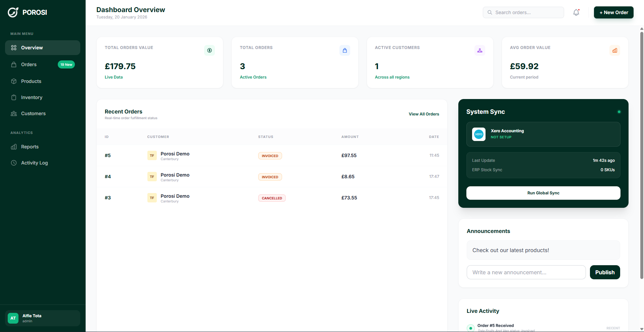The height and width of the screenshot is (332, 644).
Task: Open the Customers section
Action: click(43, 113)
